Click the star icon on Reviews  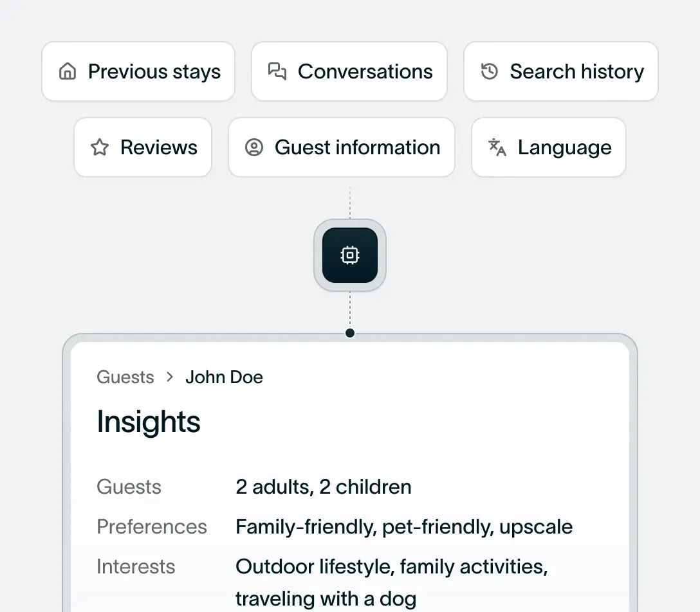pyautogui.click(x=98, y=147)
